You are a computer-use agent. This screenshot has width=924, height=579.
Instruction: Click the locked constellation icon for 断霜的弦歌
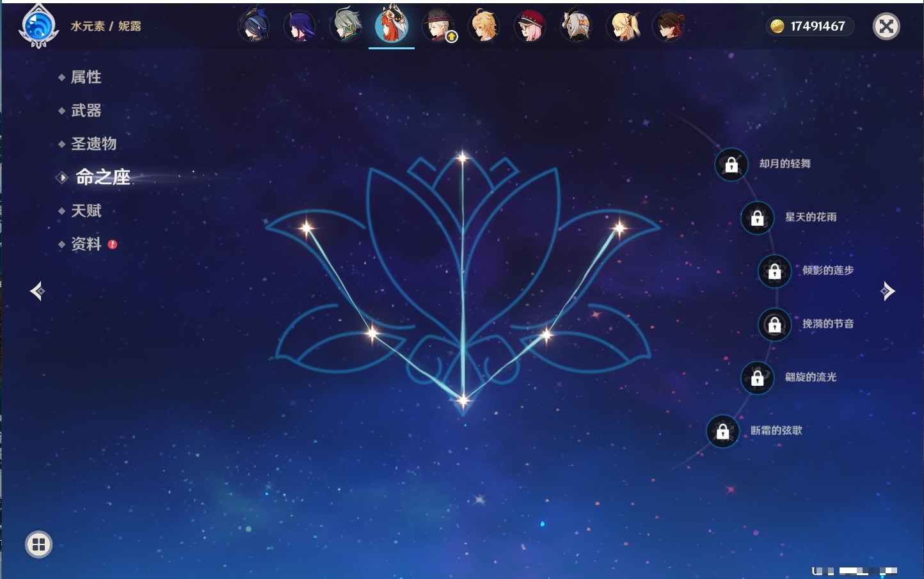pyautogui.click(x=722, y=431)
